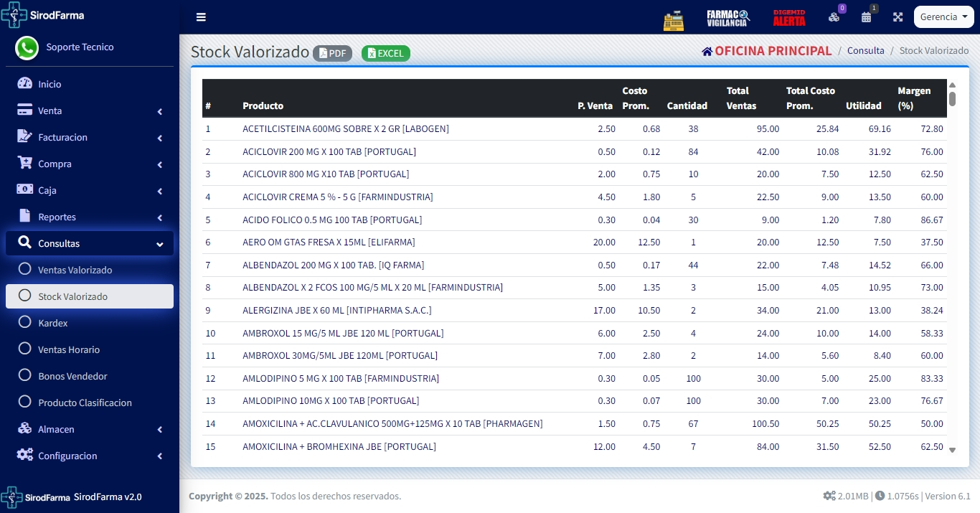Export the stock report as PDF
This screenshot has width=980, height=513.
[332, 53]
